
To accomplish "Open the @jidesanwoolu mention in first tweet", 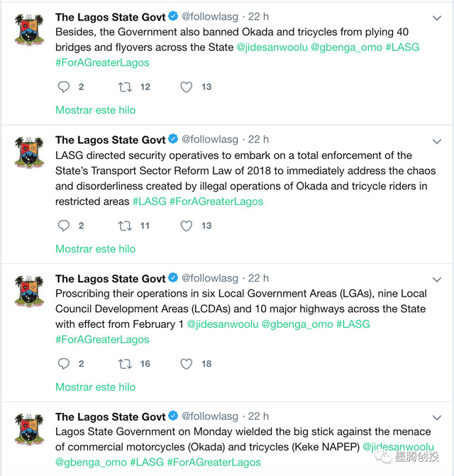I will click(272, 48).
